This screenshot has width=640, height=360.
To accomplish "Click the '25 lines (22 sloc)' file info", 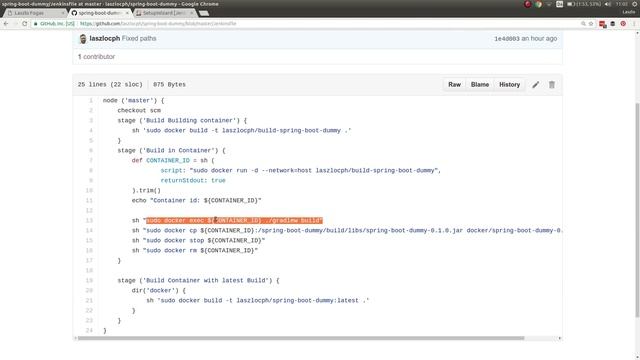I will click(110, 84).
